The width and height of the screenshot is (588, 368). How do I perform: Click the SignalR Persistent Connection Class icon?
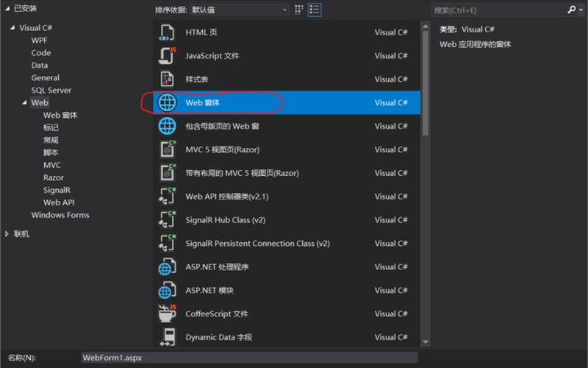(x=167, y=244)
